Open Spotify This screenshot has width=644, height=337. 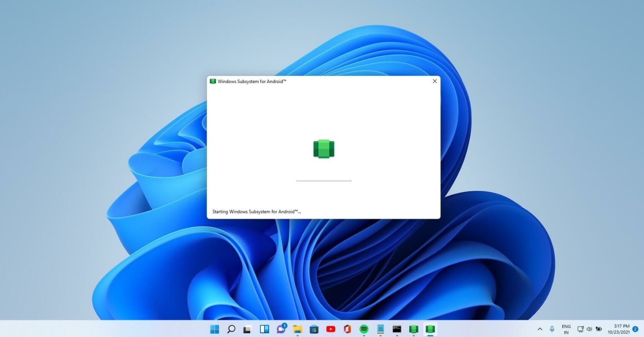tap(363, 329)
